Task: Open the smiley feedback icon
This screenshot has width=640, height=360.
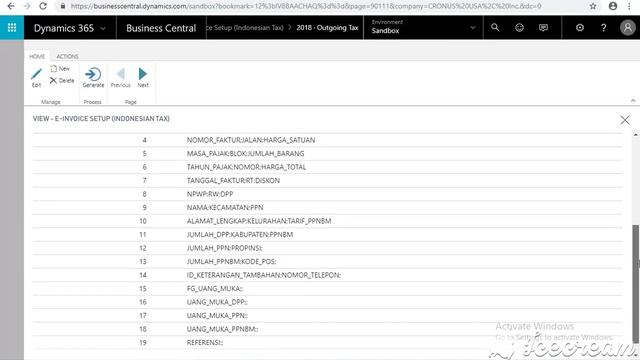Action: (519, 27)
